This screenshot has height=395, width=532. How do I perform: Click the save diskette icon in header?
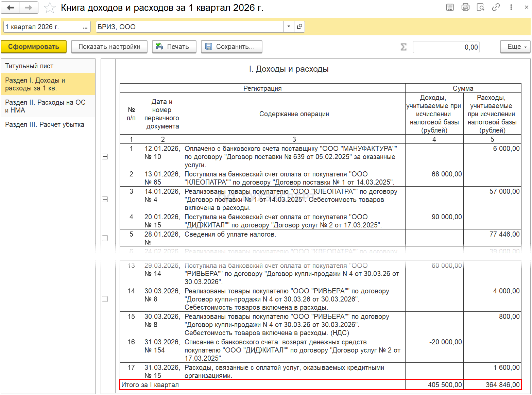pyautogui.click(x=450, y=7)
